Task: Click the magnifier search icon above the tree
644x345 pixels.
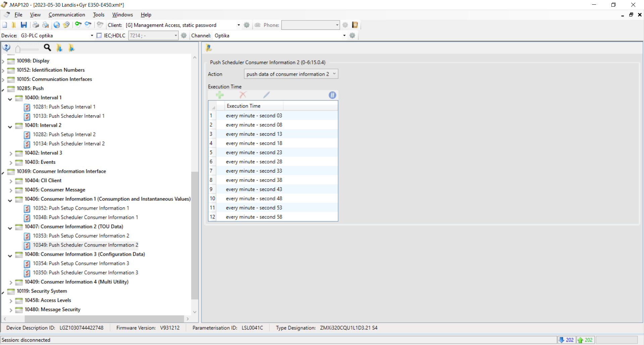Action: [47, 48]
